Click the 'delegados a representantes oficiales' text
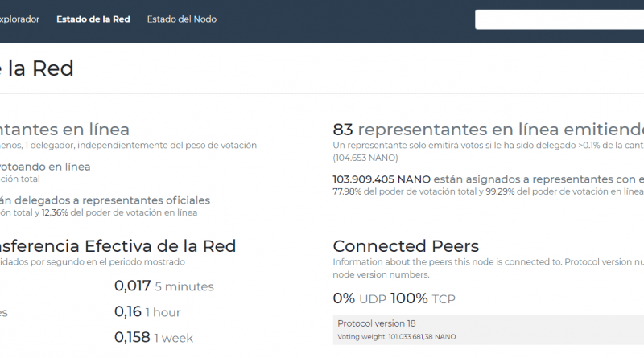644x358 pixels. pyautogui.click(x=105, y=200)
